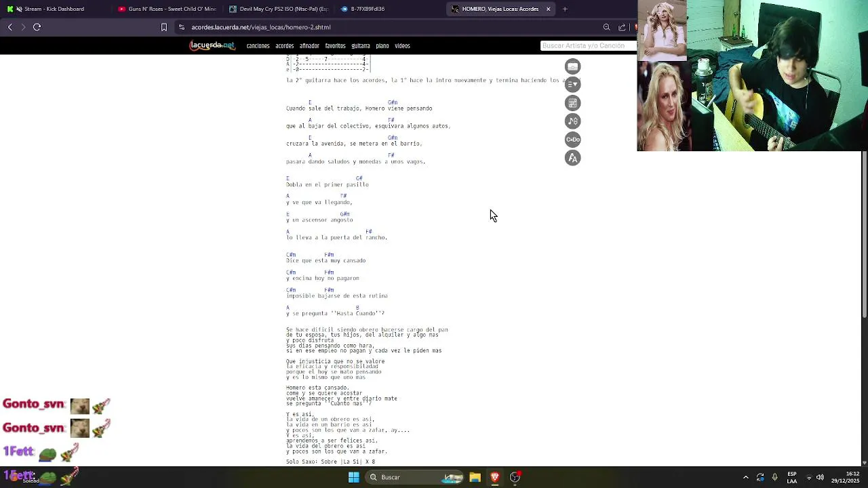Image resolution: width=868 pixels, height=488 pixels.
Task: Show hidden system tray icons
Action: [x=746, y=477]
